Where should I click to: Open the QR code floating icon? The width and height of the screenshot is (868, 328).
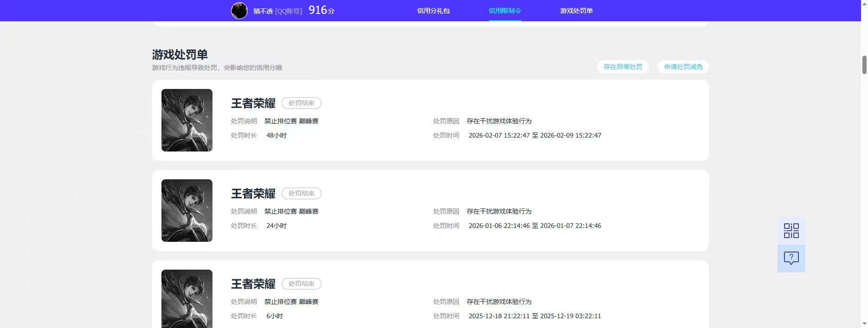coord(791,231)
